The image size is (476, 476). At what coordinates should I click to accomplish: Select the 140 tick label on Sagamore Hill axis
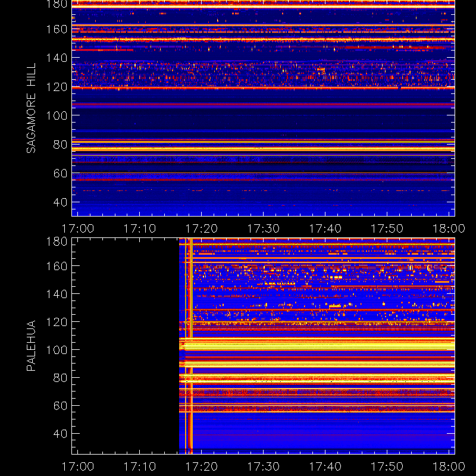57,58
